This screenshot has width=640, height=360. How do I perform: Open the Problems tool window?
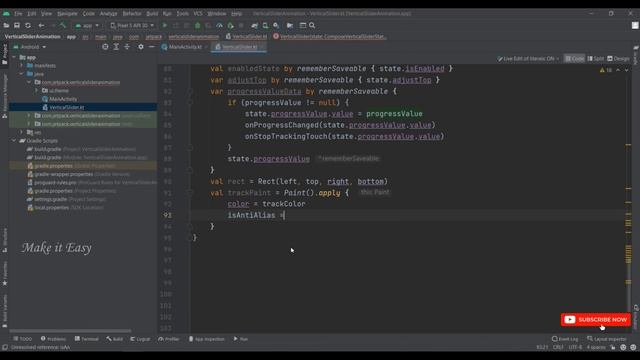click(x=53, y=339)
